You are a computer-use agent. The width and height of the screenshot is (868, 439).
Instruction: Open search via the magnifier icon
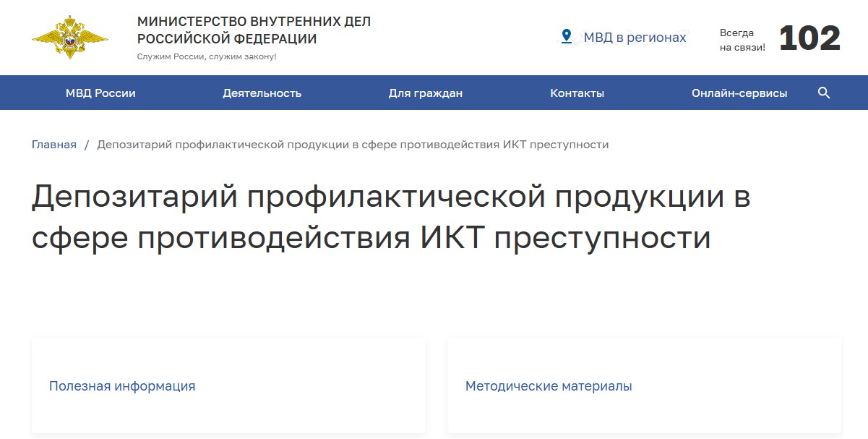[x=824, y=93]
